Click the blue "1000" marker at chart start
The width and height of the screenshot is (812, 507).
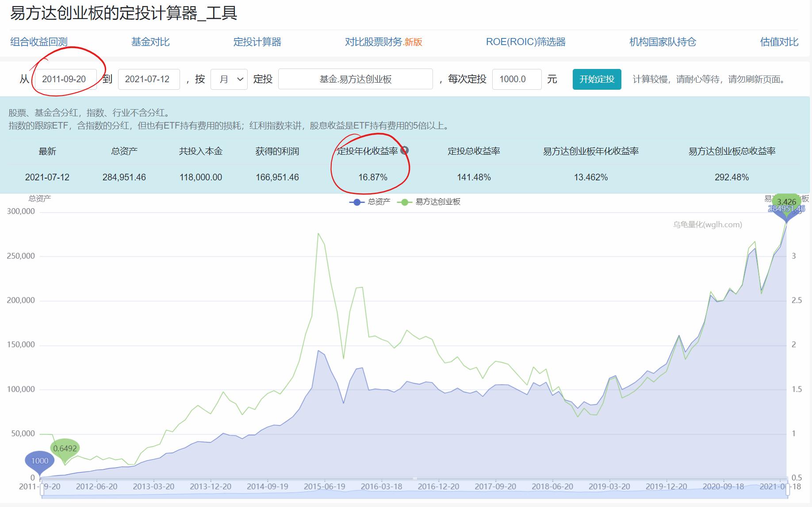tap(40, 461)
